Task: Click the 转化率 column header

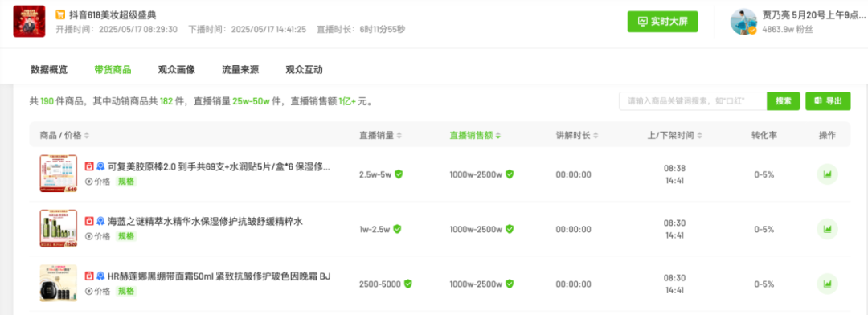Action: [x=764, y=136]
